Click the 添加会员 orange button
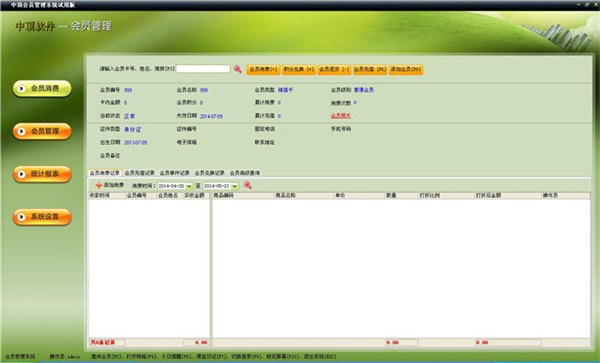The height and width of the screenshot is (363, 600). point(406,70)
